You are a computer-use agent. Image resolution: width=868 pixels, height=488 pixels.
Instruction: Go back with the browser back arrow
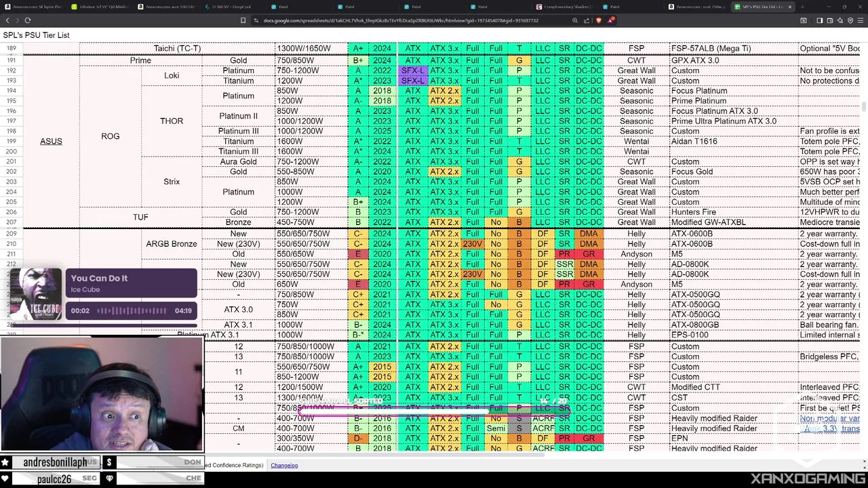click(7, 20)
